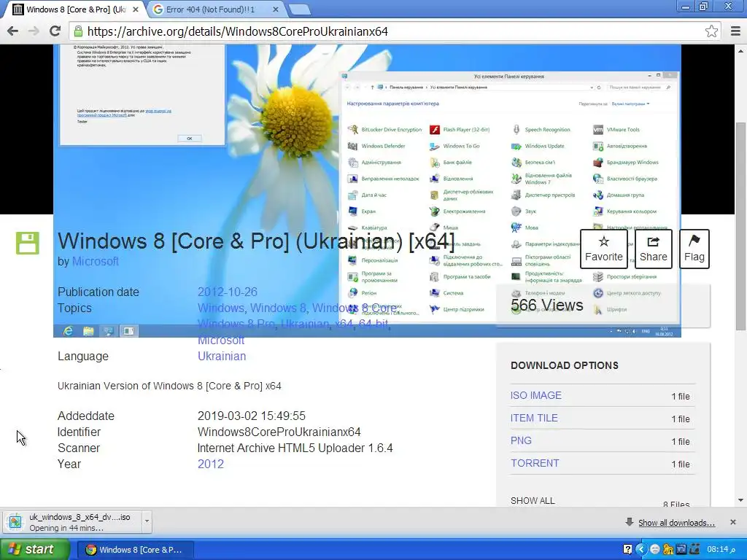
Task: Reload the archive.org page
Action: [55, 31]
